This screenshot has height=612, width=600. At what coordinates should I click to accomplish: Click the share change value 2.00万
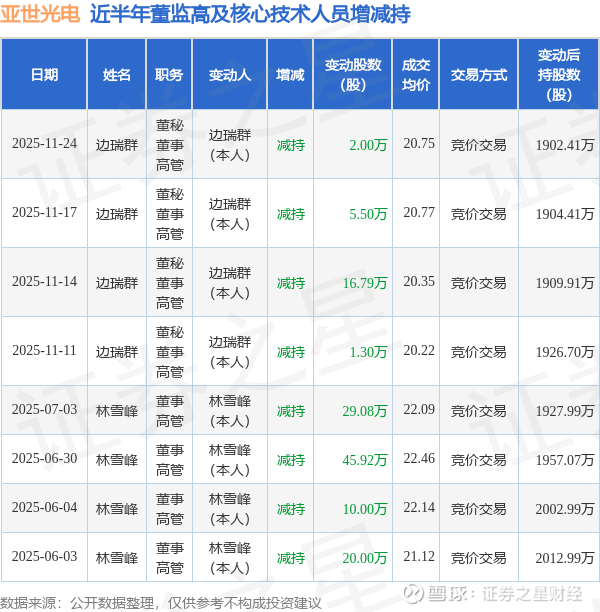tap(368, 145)
